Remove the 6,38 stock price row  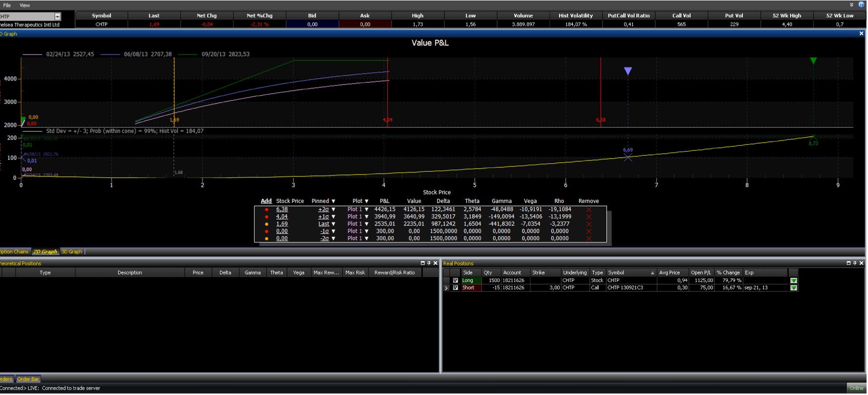588,210
